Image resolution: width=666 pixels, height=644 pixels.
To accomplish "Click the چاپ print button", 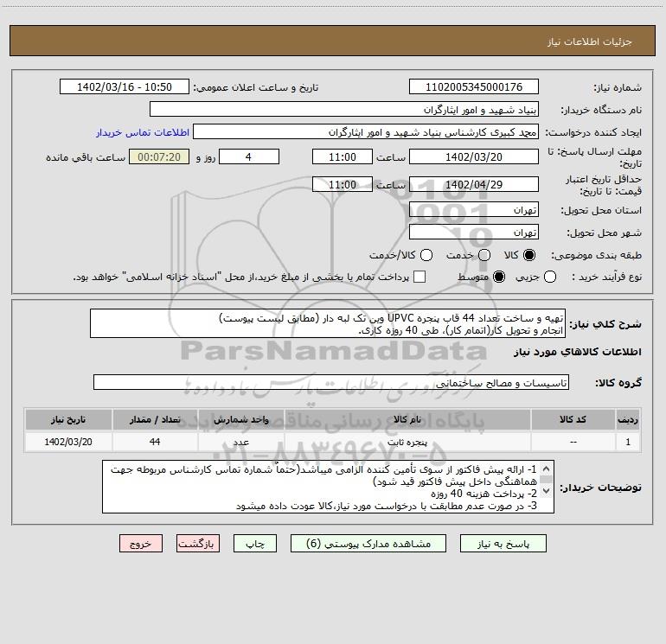I will point(255,544).
